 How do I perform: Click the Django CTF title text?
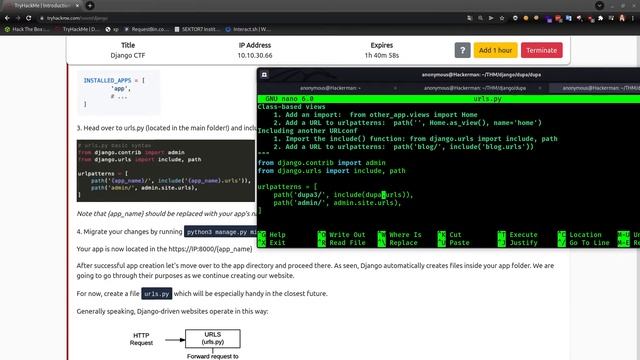pyautogui.click(x=127, y=55)
